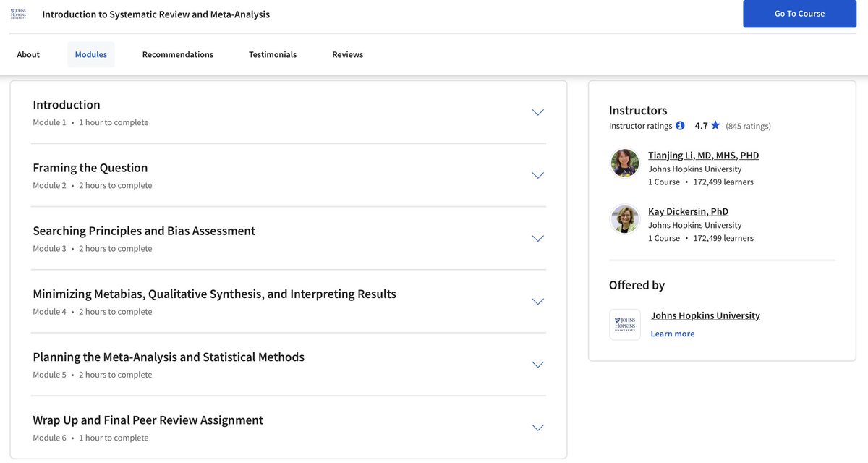
Task: Expand the Wrap Up module chevron
Action: click(537, 427)
